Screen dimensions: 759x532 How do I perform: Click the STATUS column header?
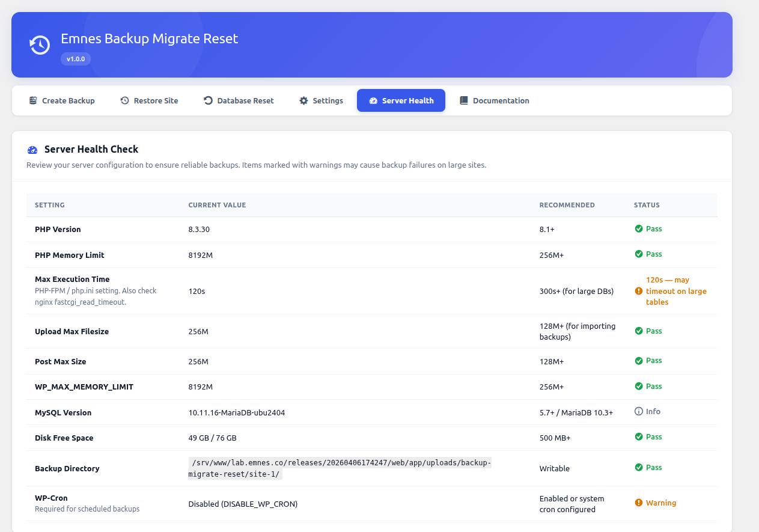647,205
